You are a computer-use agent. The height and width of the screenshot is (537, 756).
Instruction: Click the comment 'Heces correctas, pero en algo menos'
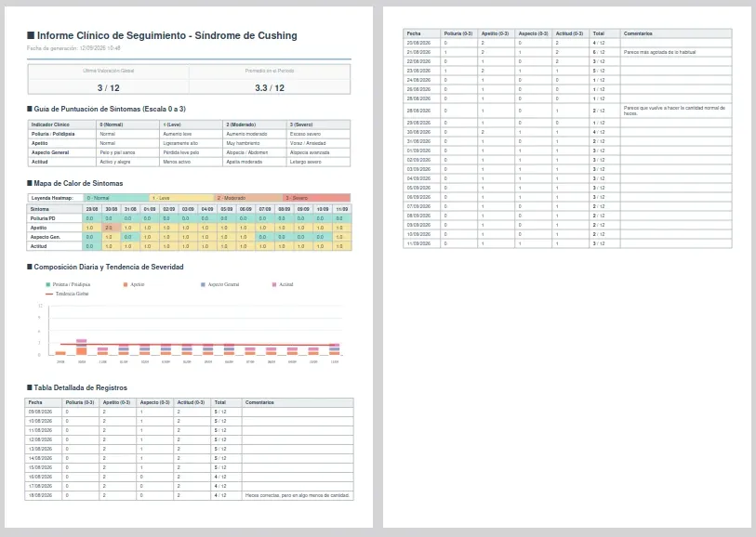click(x=298, y=495)
